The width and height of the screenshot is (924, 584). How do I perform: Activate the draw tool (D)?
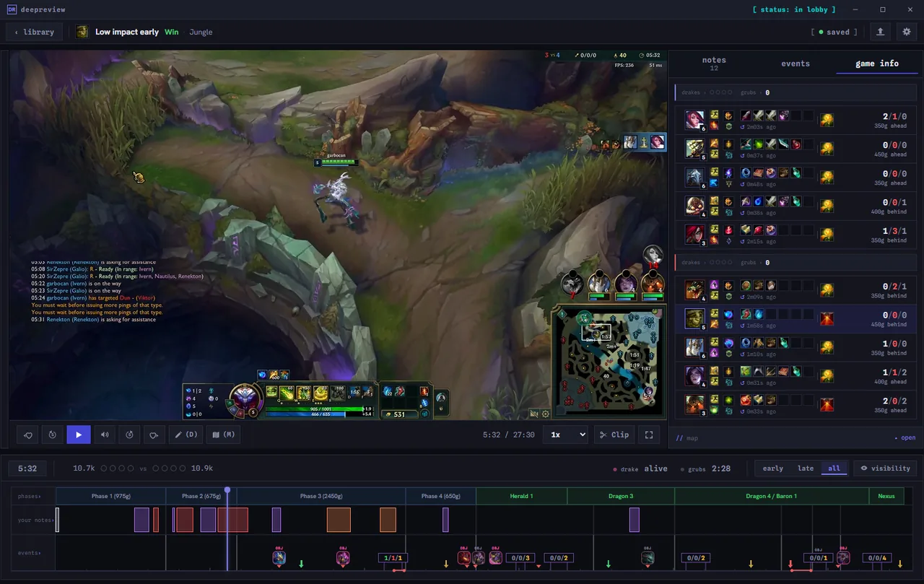point(186,435)
